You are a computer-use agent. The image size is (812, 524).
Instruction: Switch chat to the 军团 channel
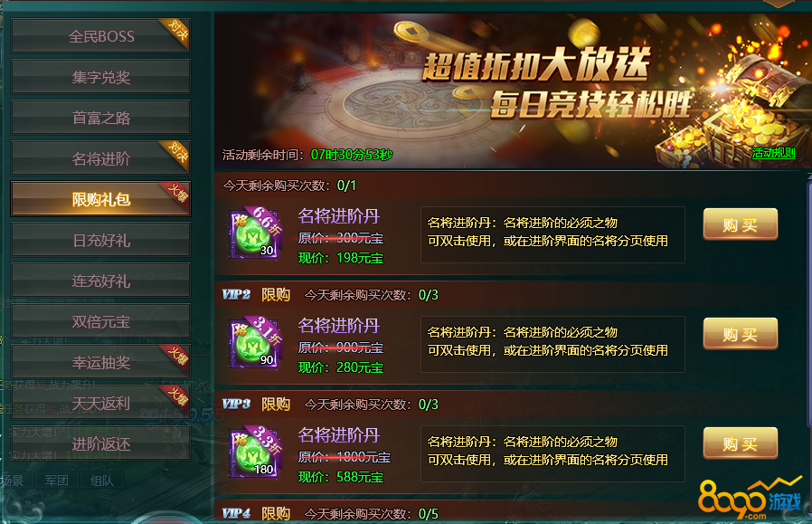(x=56, y=481)
